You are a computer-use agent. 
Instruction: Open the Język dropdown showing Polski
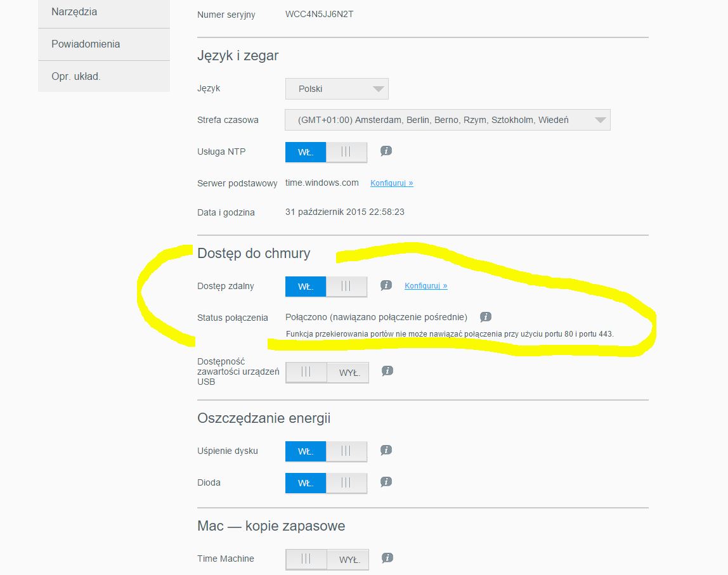(x=337, y=89)
